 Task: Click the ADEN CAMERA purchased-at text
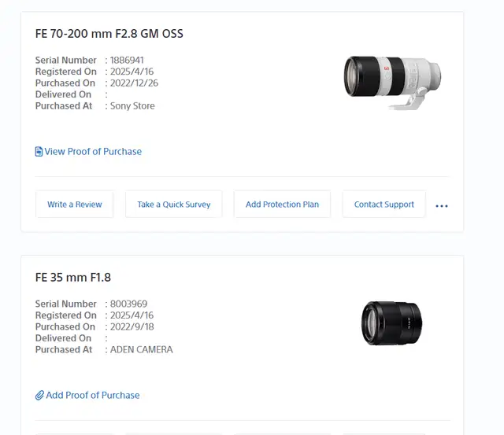[142, 349]
